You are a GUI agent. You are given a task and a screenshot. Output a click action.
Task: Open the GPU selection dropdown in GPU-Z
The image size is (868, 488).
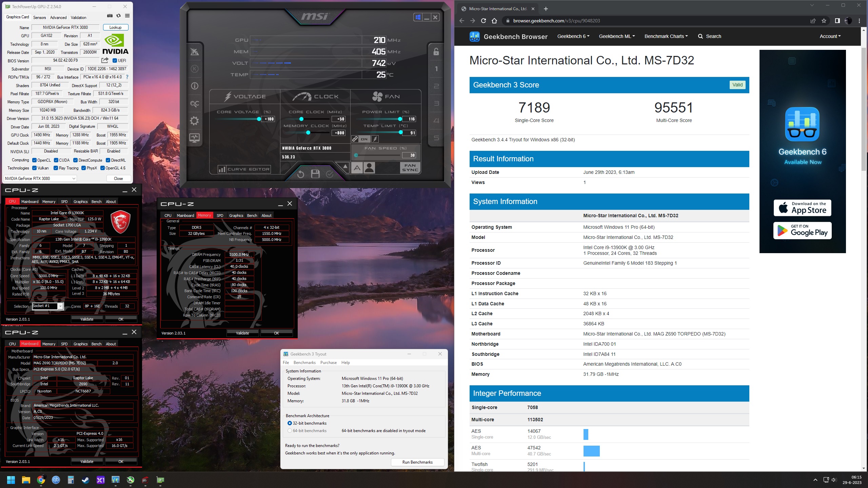[x=40, y=179]
